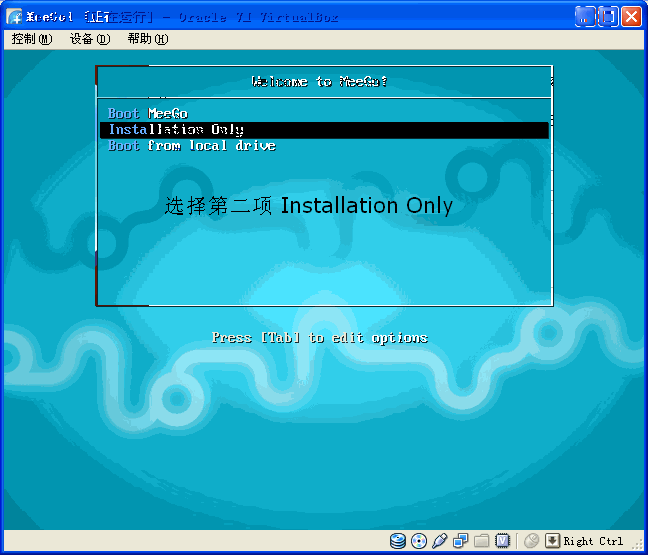Click the mouse integration status icon
648x555 pixels.
[531, 541]
